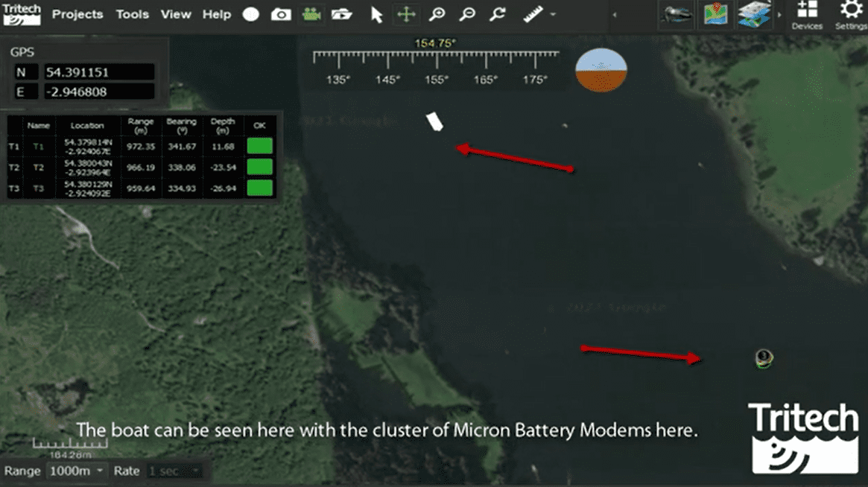Screen dimensions: 868x487
Task: Open the Projects menu
Action: click(x=77, y=14)
